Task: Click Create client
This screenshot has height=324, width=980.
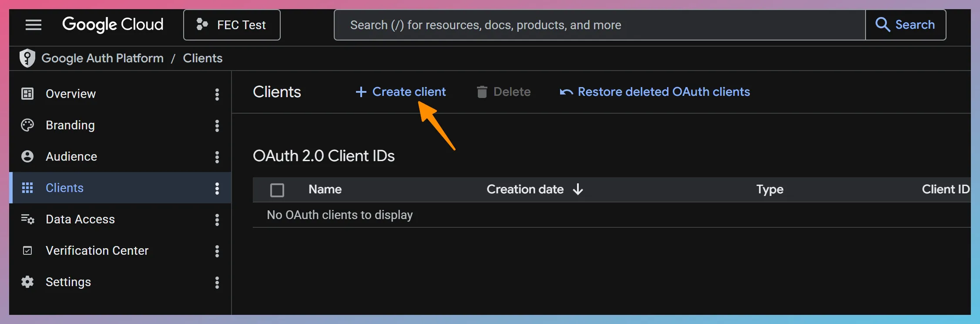Action: coord(400,92)
